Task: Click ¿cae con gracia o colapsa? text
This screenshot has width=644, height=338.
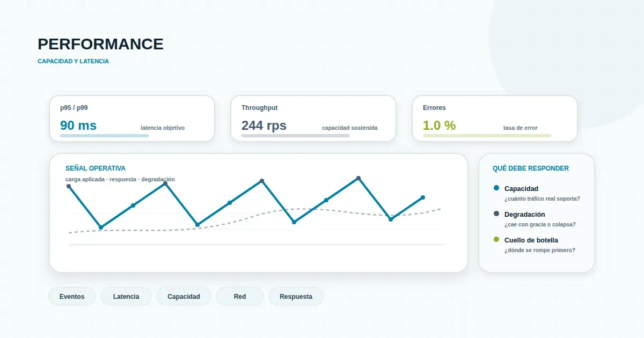Action: (x=540, y=224)
